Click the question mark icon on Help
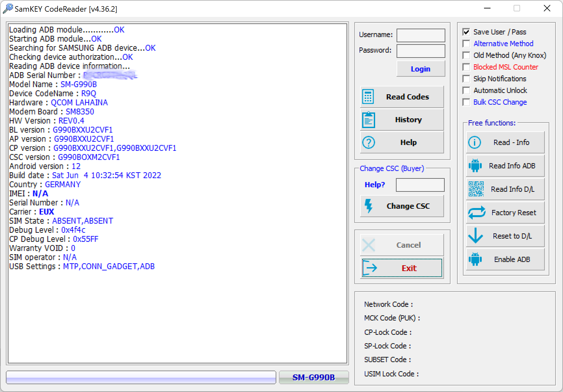 pos(368,142)
